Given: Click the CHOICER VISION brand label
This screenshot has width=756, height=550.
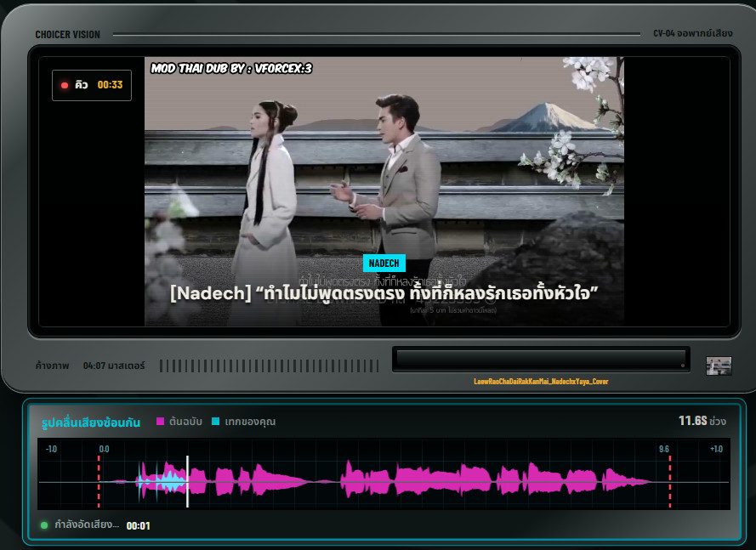Looking at the screenshot, I should (67, 35).
